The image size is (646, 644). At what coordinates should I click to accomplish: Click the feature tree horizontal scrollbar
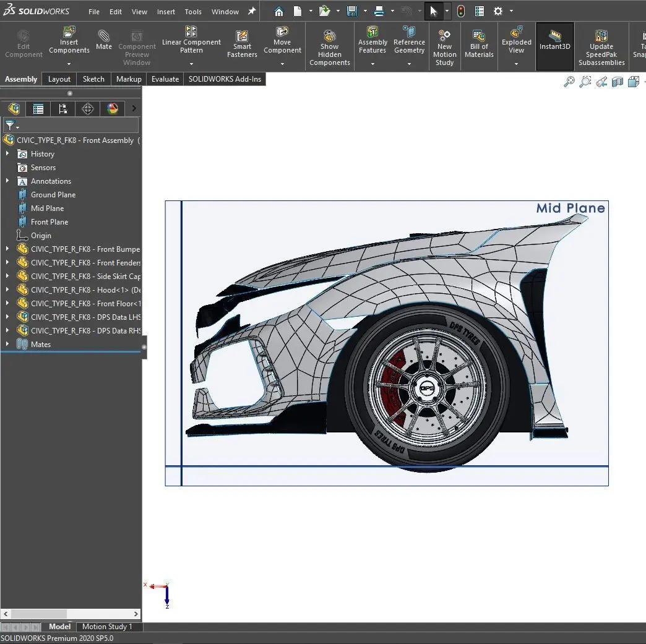click(x=39, y=614)
